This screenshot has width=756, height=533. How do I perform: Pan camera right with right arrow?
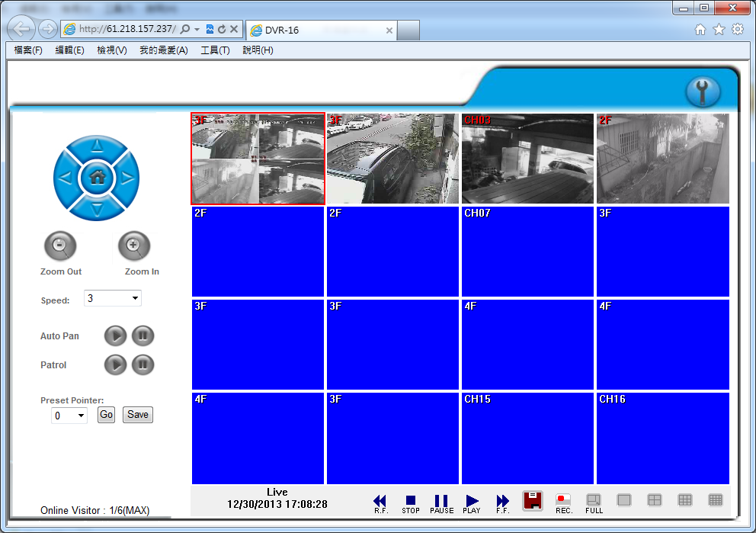click(x=128, y=178)
